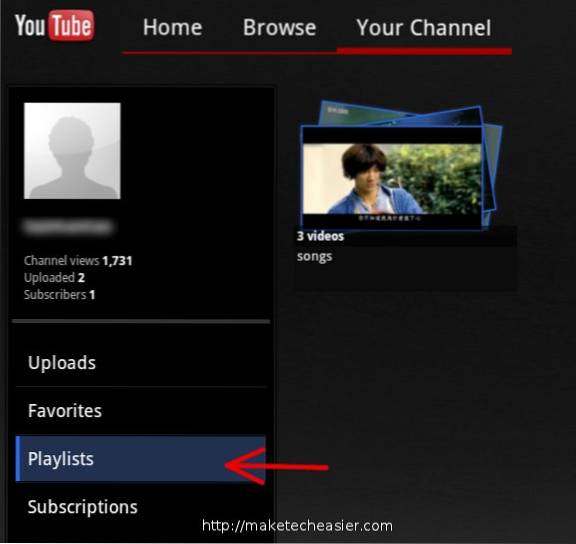Select Playlists in the sidebar
This screenshot has width=576, height=544.
point(141,458)
